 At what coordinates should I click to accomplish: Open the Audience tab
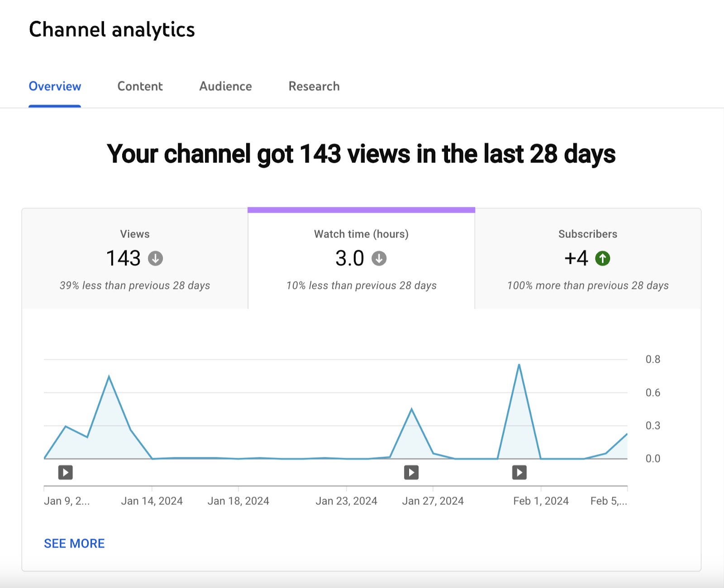[225, 86]
